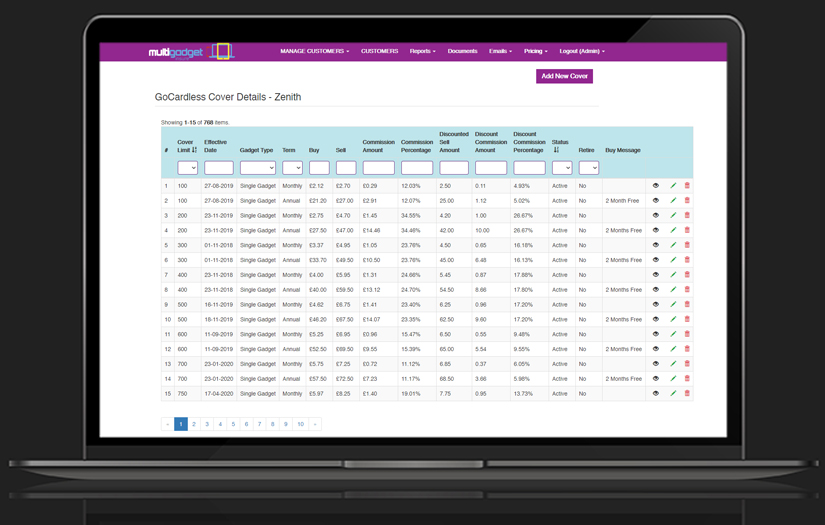Open the Documents nav item
The image size is (825, 525).
pyautogui.click(x=462, y=51)
